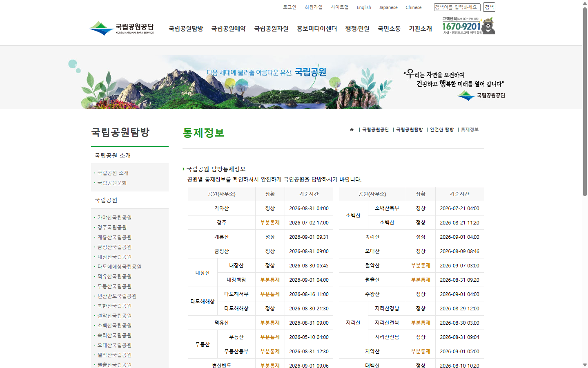
Task: Open 오대산국립공원 in the sidebar
Action: click(114, 345)
